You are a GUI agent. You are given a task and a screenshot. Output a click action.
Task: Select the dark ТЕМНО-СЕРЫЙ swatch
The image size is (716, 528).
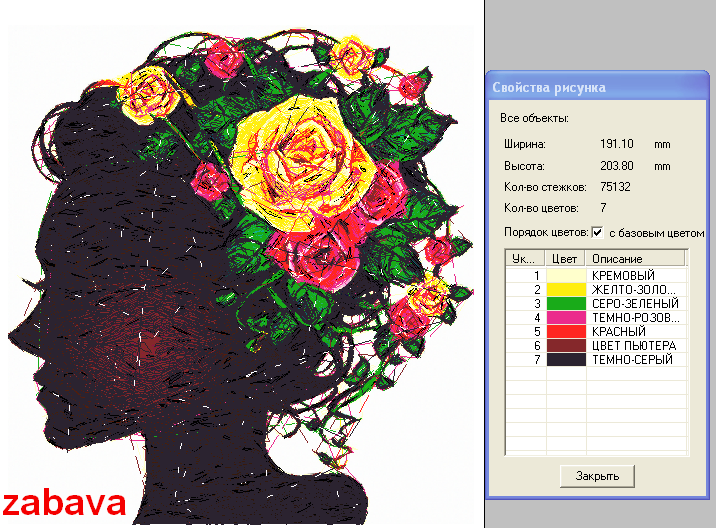pyautogui.click(x=566, y=359)
